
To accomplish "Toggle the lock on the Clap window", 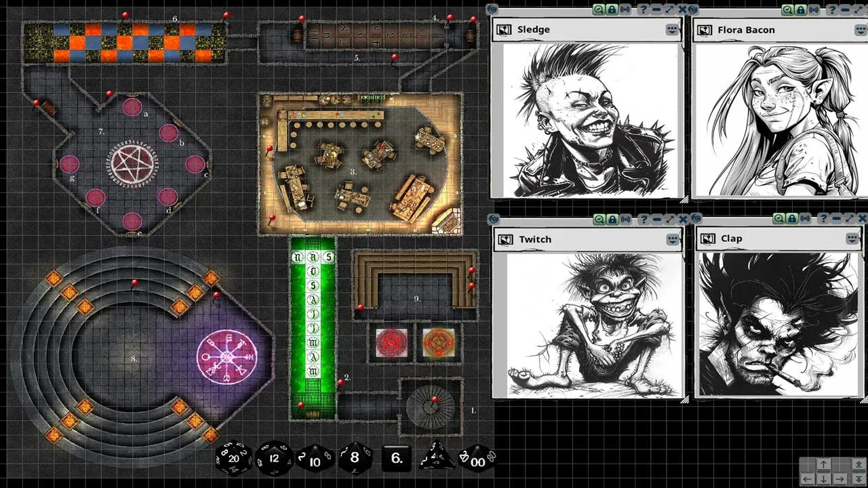I will point(791,218).
